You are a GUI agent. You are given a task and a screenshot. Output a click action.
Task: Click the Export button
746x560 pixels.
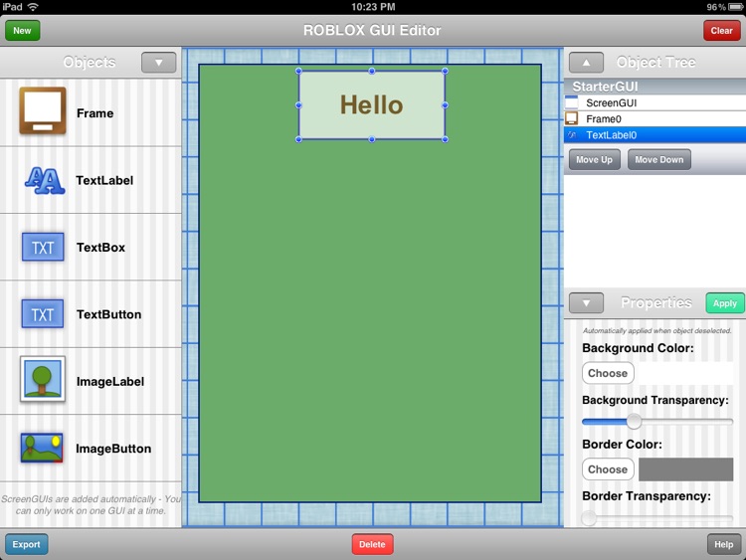26,544
